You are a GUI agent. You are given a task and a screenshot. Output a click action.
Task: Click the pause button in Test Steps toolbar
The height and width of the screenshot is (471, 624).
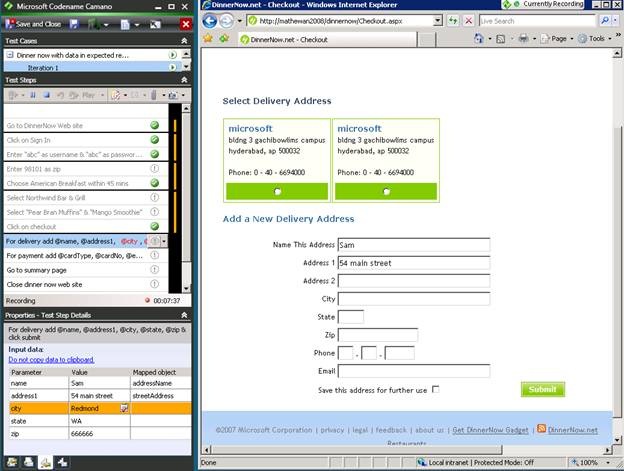[x=33, y=95]
